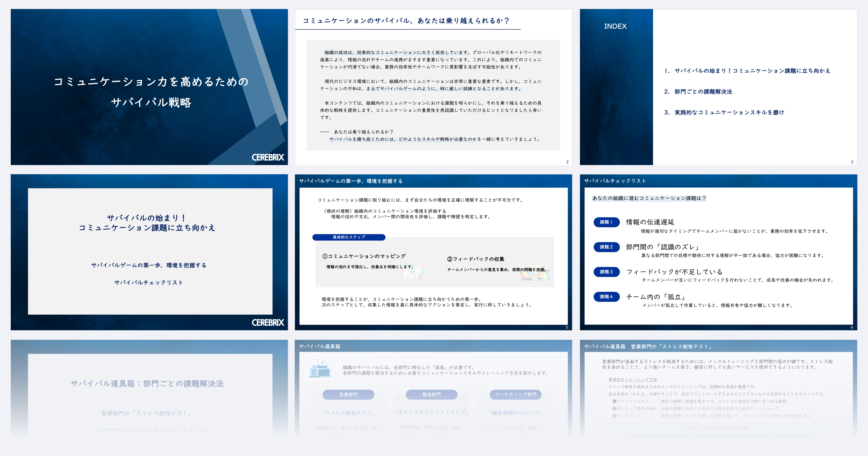Click the '営業部門' pill
The height and width of the screenshot is (456, 868).
click(348, 395)
